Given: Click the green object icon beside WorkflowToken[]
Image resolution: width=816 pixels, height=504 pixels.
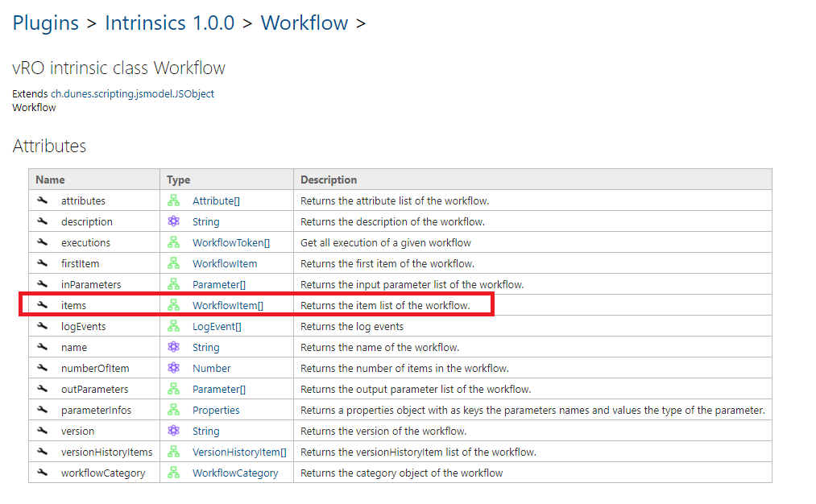Looking at the screenshot, I should point(173,242).
